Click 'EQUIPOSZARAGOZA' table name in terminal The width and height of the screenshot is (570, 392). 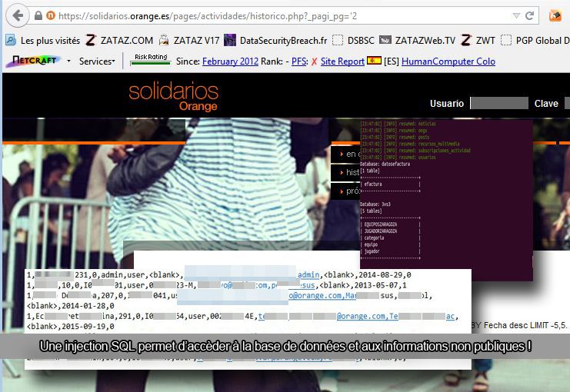381,224
